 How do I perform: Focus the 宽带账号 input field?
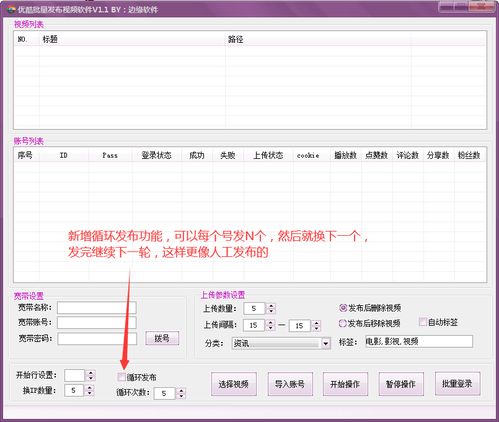(97, 323)
